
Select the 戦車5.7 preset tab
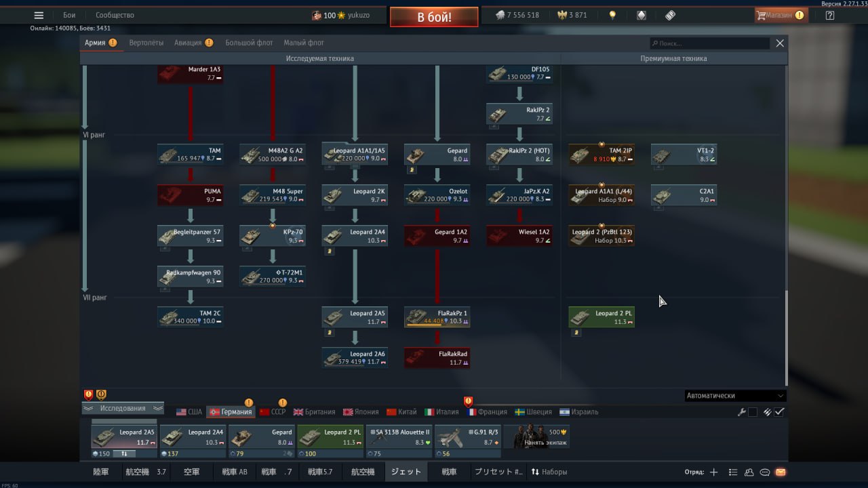point(320,472)
